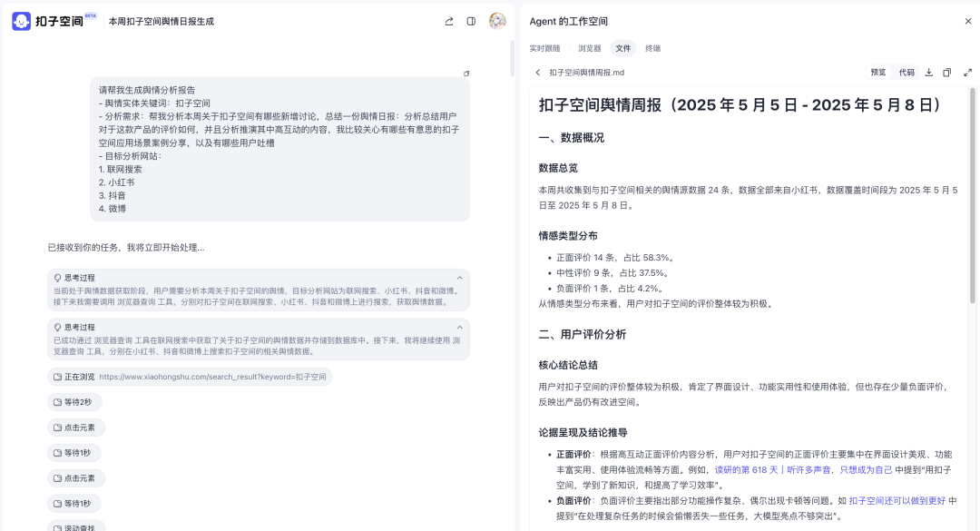Open the user avatar menu
This screenshot has height=531, width=980.
coord(497,21)
